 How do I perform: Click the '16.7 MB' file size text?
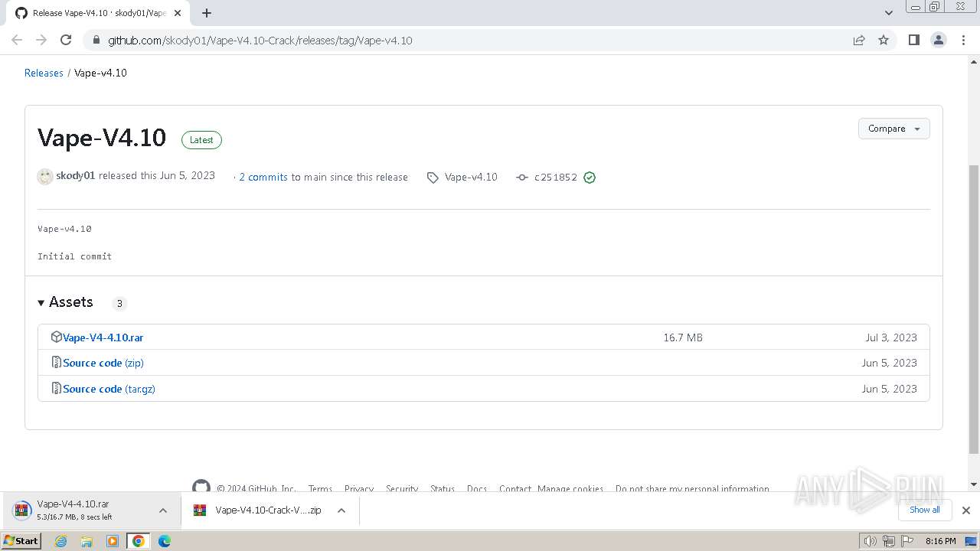click(683, 337)
